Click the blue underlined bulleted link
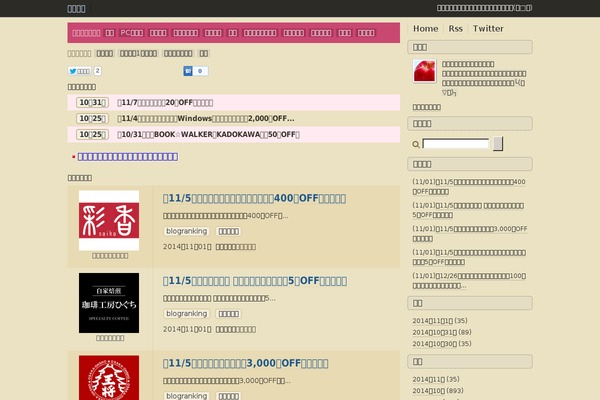This screenshot has width=600, height=400. pyautogui.click(x=128, y=157)
